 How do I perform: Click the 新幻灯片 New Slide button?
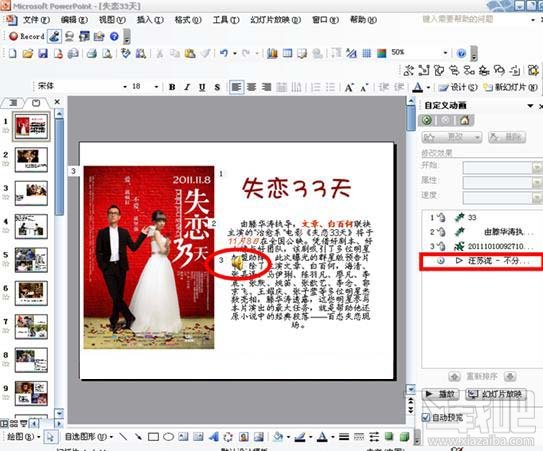click(510, 87)
